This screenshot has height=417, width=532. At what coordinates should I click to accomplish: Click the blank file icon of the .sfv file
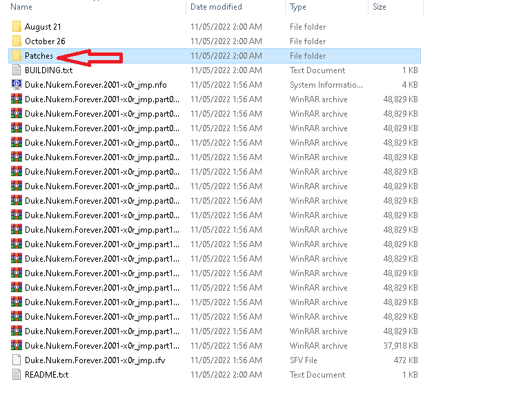coord(17,360)
